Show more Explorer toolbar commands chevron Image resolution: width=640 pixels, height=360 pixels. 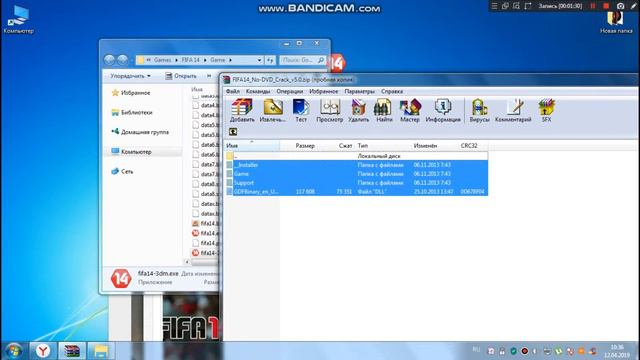pos(209,76)
